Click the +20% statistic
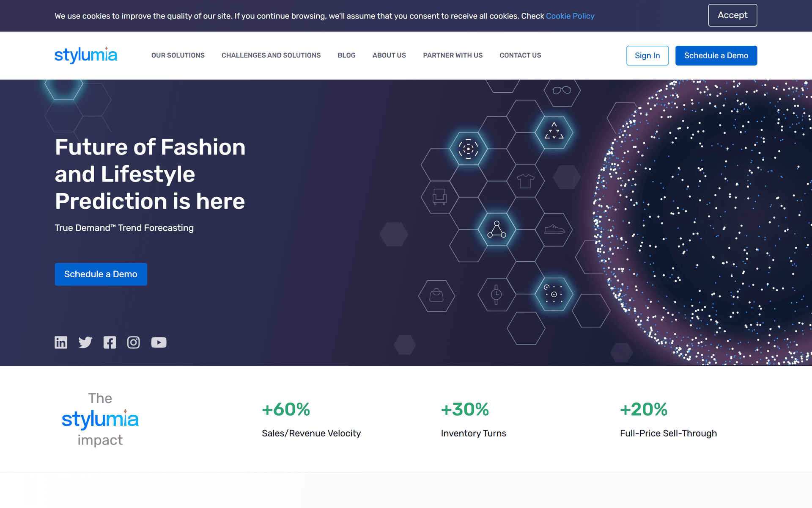The image size is (812, 508). coord(644,409)
